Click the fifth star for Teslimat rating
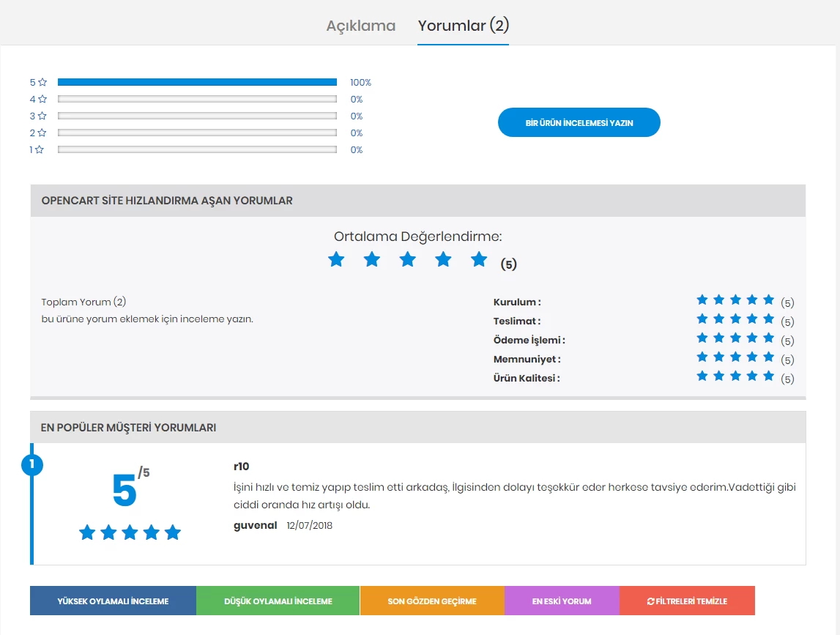This screenshot has height=635, width=840. [x=767, y=318]
